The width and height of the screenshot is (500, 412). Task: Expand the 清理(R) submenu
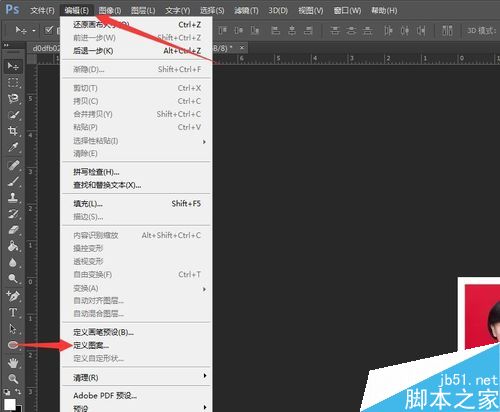click(136, 377)
